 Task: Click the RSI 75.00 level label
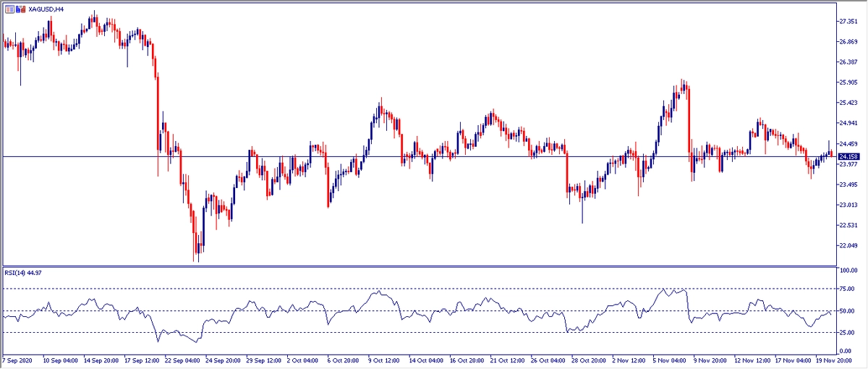coord(846,289)
